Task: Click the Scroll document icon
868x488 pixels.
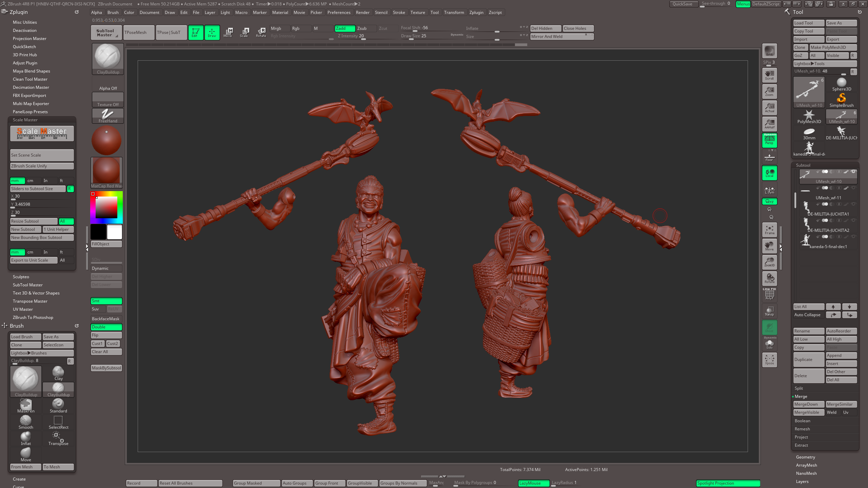Action: (769, 75)
